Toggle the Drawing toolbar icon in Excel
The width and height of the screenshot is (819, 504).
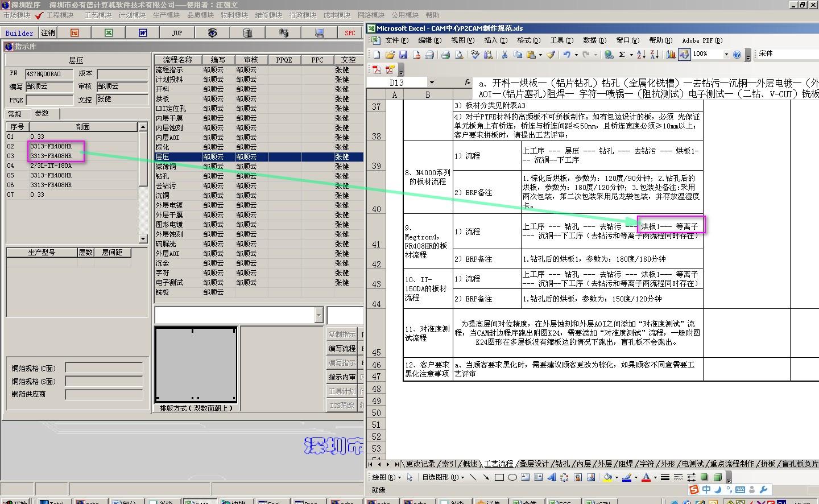click(684, 55)
